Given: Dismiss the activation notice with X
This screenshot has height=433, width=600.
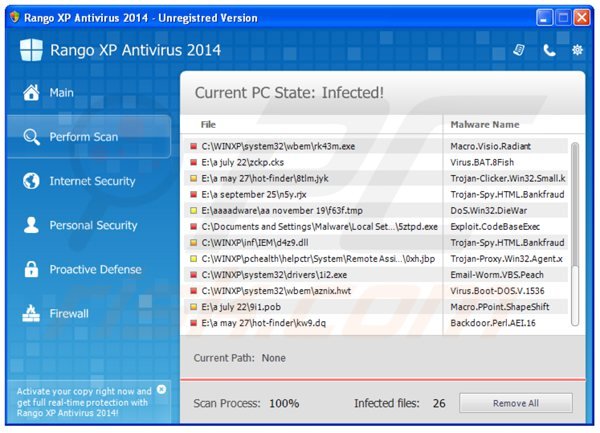Looking at the screenshot, I should 161,389.
